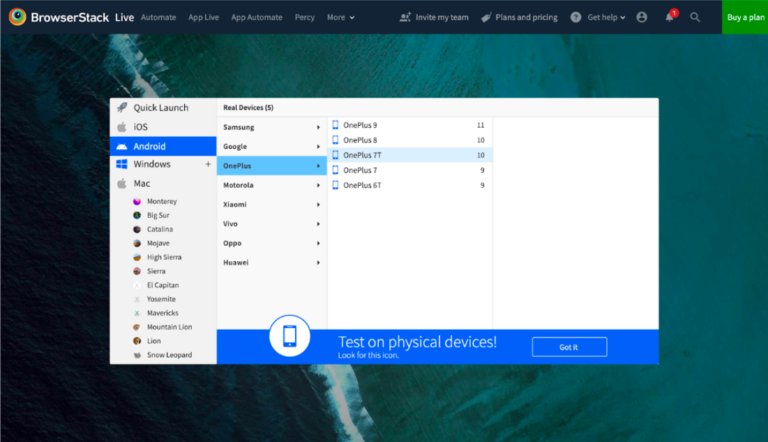Select OnePlus 7 device

(410, 170)
